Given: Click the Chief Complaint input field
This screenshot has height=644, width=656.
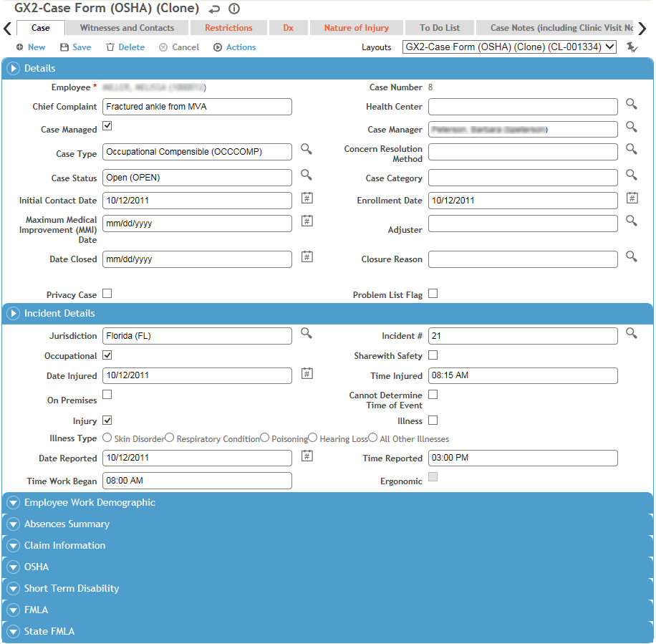Looking at the screenshot, I should coord(197,107).
